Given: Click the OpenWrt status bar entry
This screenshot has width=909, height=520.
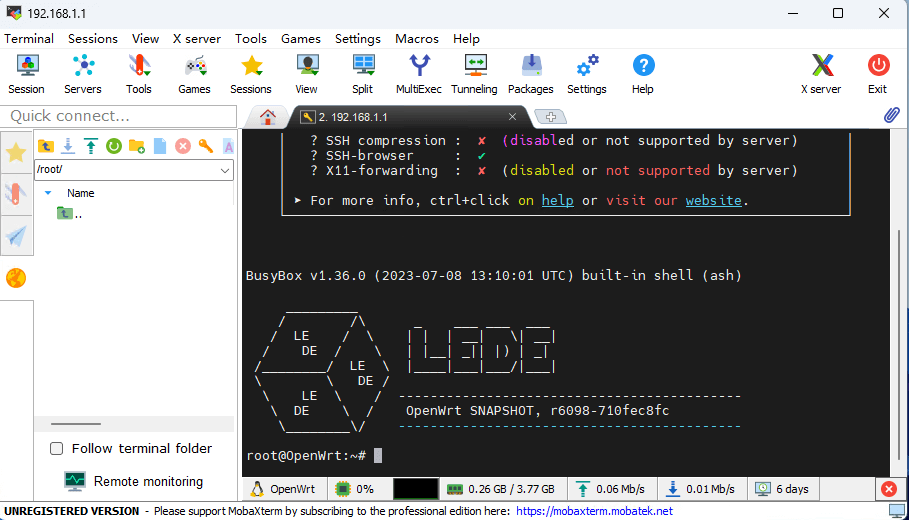Looking at the screenshot, I should [x=283, y=489].
